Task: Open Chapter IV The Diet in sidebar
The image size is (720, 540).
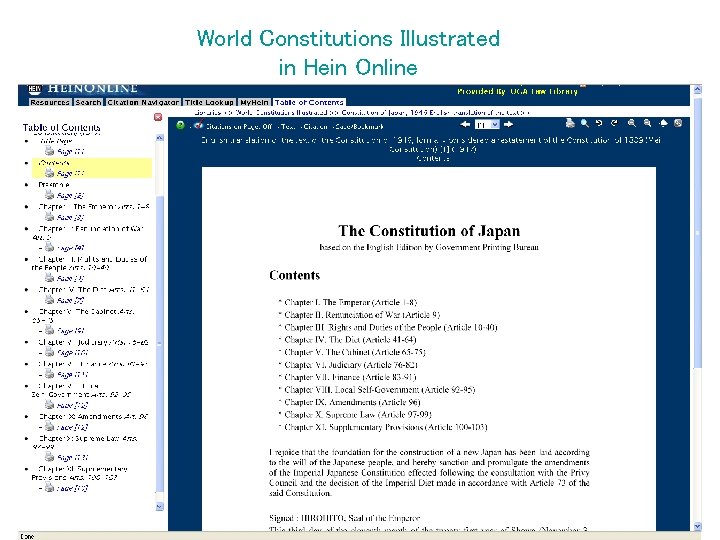Action: [x=94, y=290]
